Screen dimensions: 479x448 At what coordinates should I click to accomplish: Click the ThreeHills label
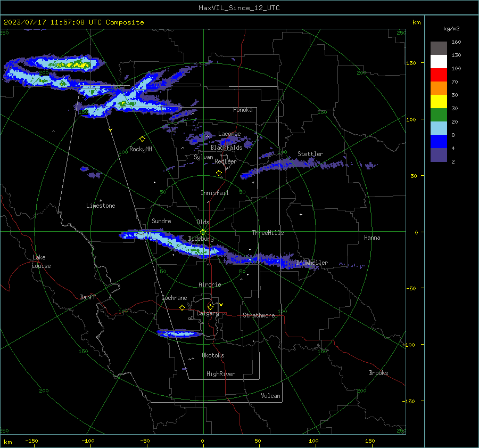coord(268,233)
